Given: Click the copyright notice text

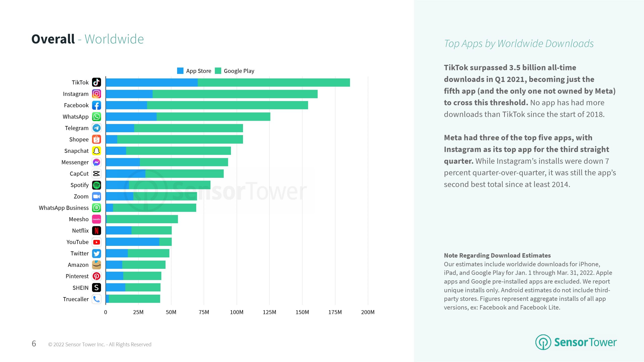Looking at the screenshot, I should [x=100, y=344].
